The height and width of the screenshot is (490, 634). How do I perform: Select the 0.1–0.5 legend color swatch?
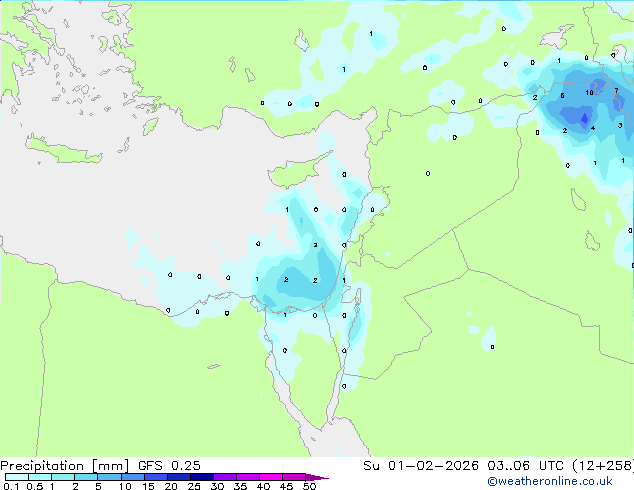click(x=17, y=477)
